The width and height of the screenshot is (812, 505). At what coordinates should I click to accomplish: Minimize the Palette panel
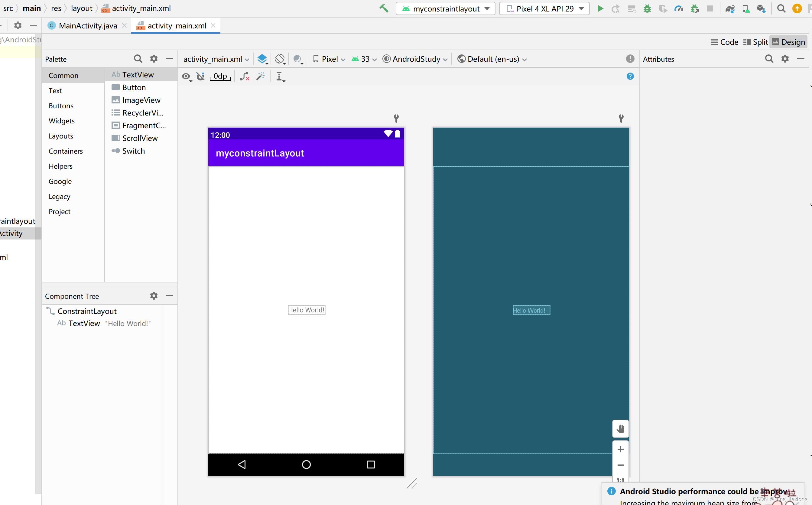tap(170, 59)
